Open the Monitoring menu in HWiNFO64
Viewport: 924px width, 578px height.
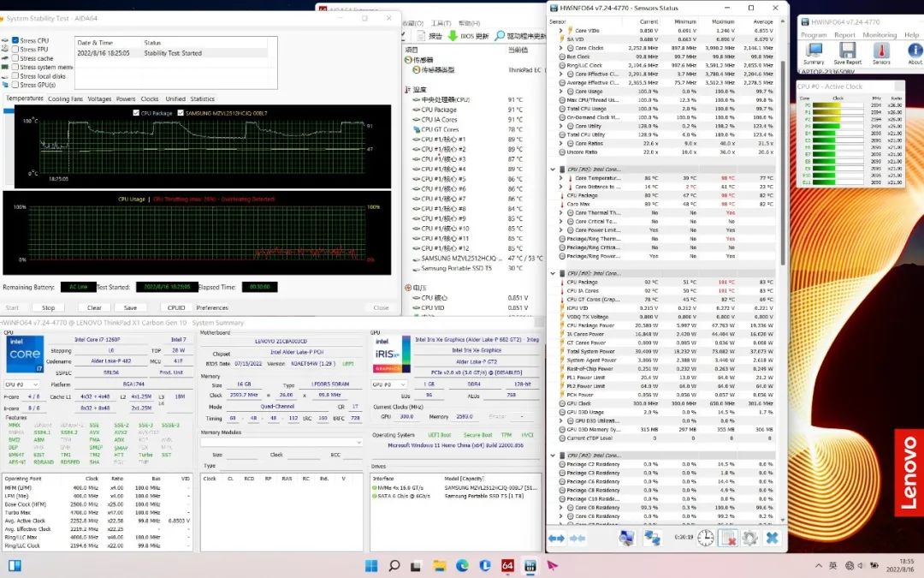[880, 35]
